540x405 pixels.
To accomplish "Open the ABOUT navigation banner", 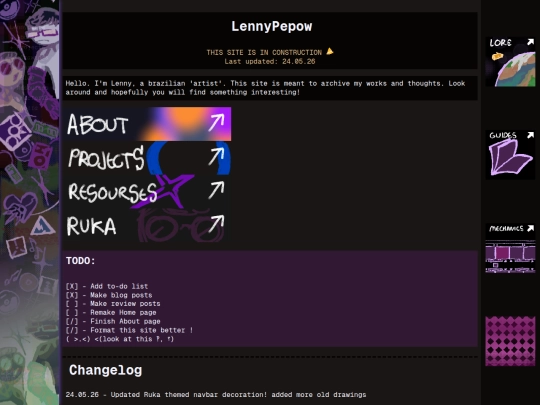I will [x=147, y=124].
